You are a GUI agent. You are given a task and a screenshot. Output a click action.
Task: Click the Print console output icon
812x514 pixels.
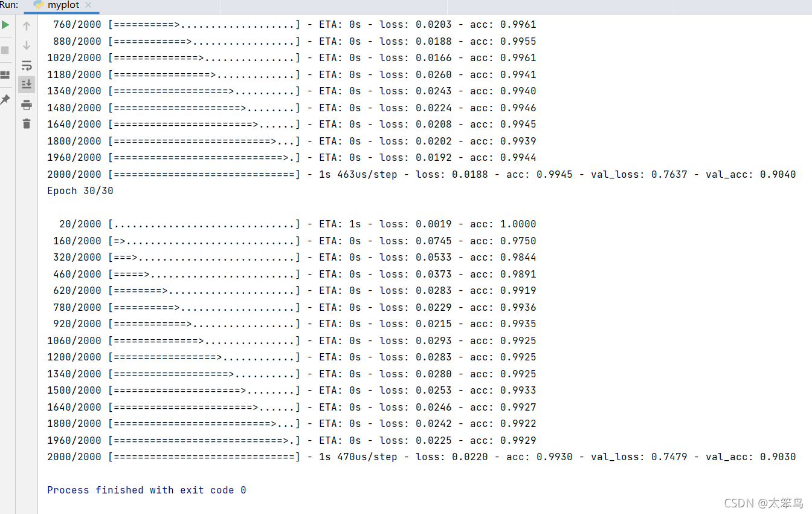pos(27,105)
